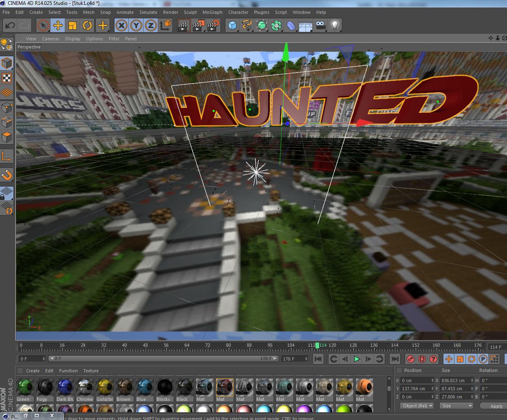Toggle the Snap magnet icon

click(7, 175)
